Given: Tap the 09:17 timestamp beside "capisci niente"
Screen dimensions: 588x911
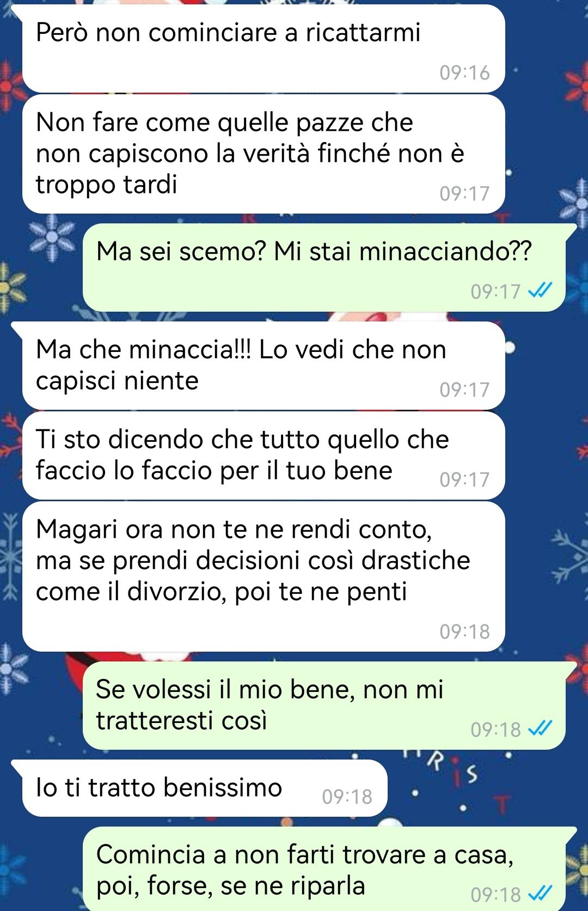Looking at the screenshot, I should click(x=464, y=390).
